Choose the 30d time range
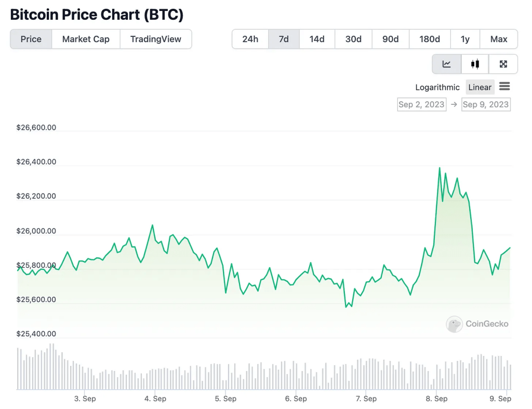Screen dimensions: 532x409 click(353, 39)
